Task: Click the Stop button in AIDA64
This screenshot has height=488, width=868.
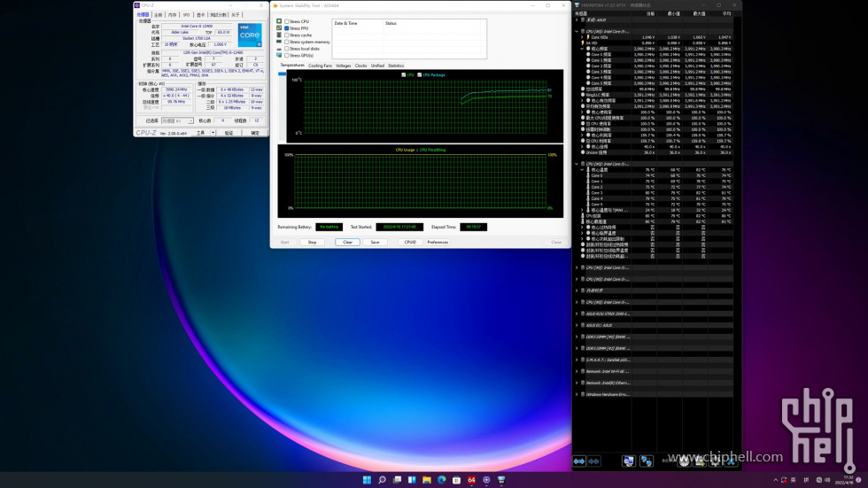Action: point(312,242)
